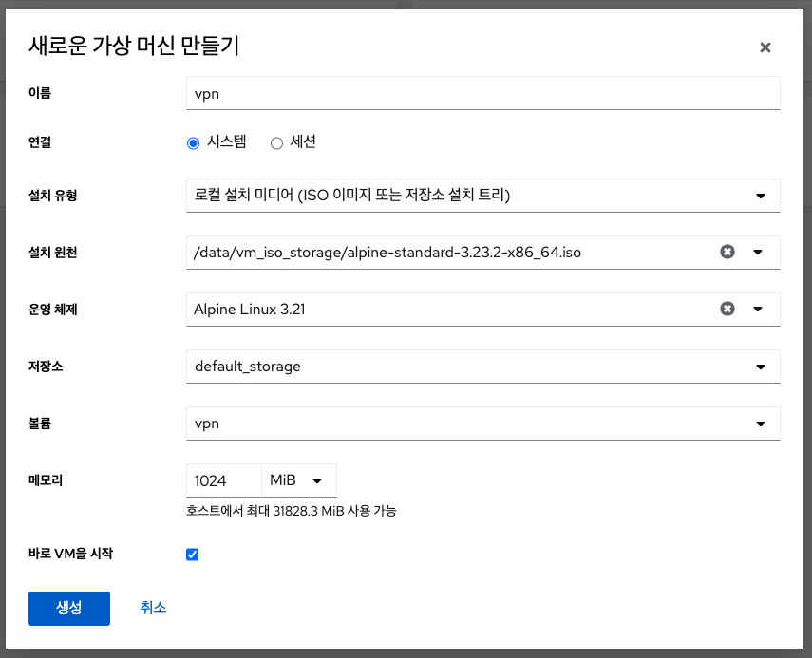Screen dimensions: 812x658
Task: Click the 바로 VM을 시작 label
Action: point(71,553)
